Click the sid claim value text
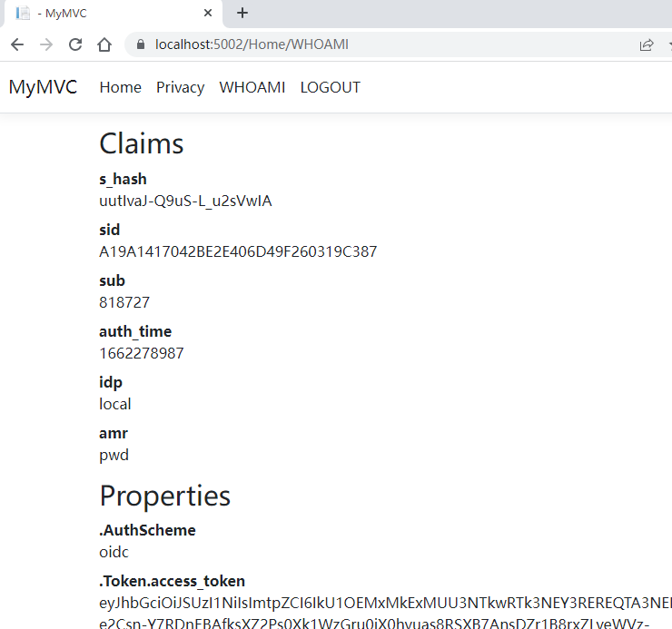Image resolution: width=672 pixels, height=629 pixels. (237, 251)
